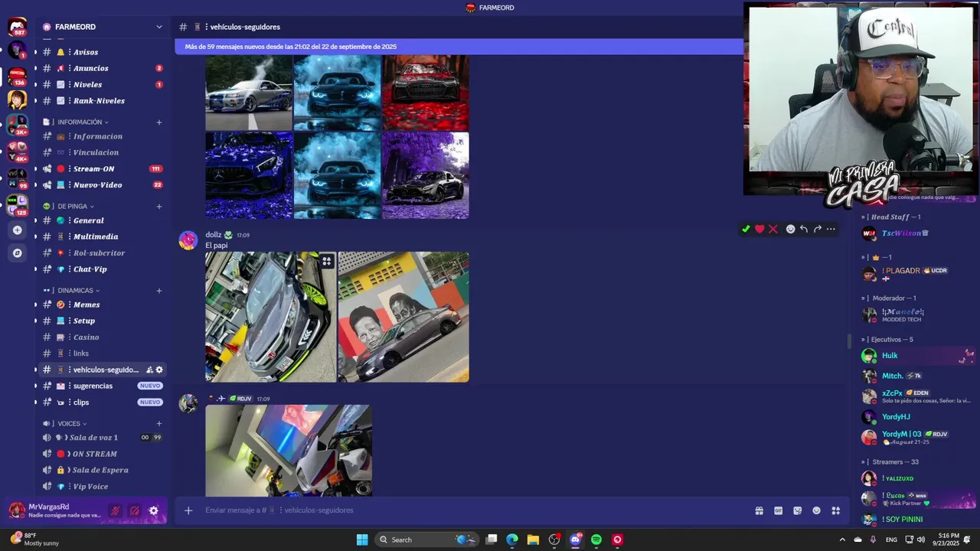Add a server with plus icon
980x551 pixels.
pos(17,230)
